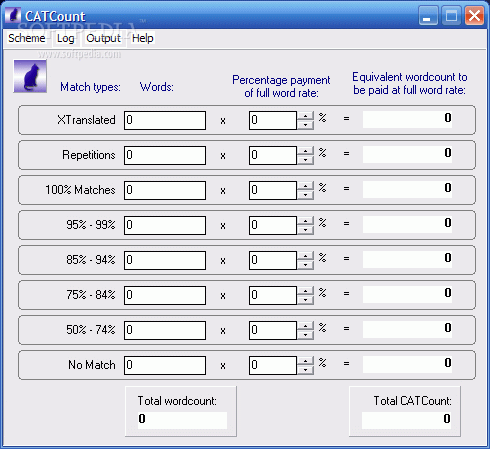The height and width of the screenshot is (449, 490).
Task: Click the 'Total wordcount:' label
Action: [177, 401]
